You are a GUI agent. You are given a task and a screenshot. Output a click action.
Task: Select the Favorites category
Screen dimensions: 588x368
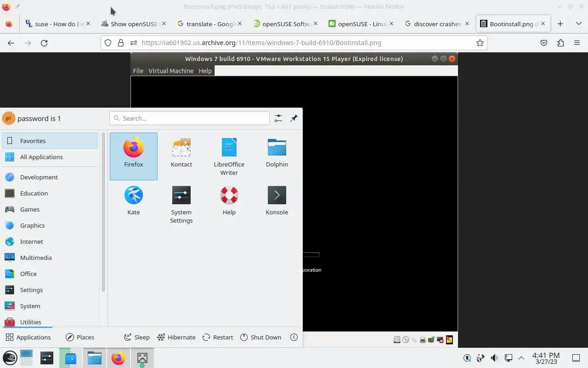tap(50, 141)
